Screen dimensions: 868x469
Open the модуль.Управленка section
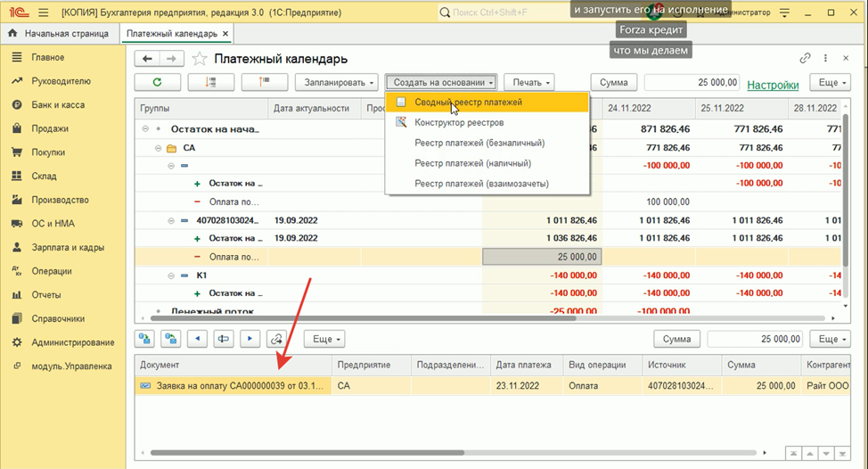71,366
